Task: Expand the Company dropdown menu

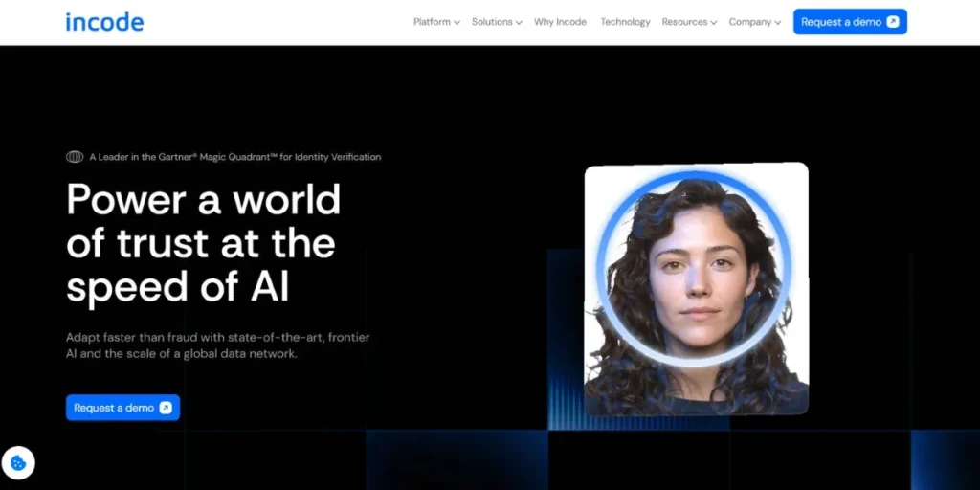Action: (x=755, y=22)
